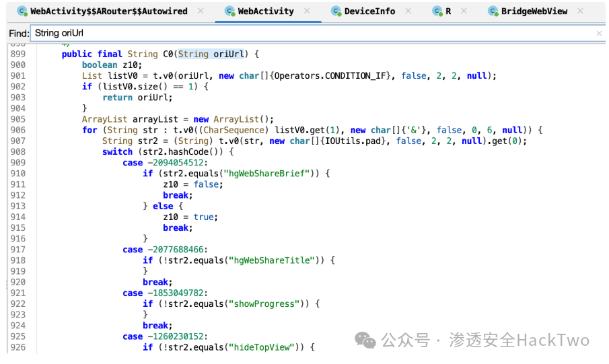
Task: Click the C0 method name in code
Action: coord(168,54)
